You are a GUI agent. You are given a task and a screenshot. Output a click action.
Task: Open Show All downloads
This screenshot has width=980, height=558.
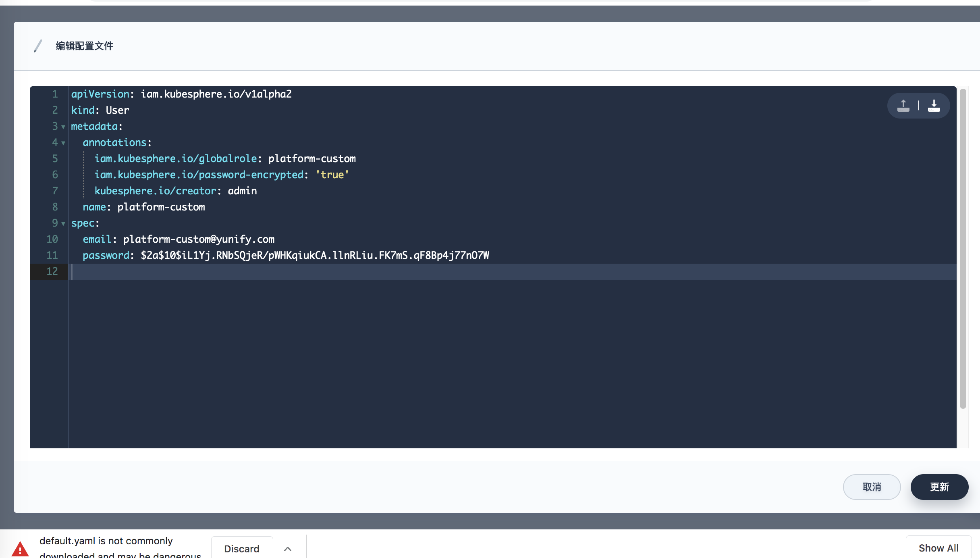938,548
